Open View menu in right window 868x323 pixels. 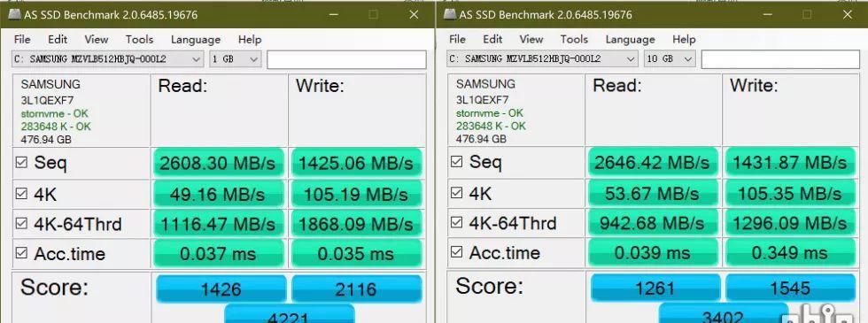531,39
